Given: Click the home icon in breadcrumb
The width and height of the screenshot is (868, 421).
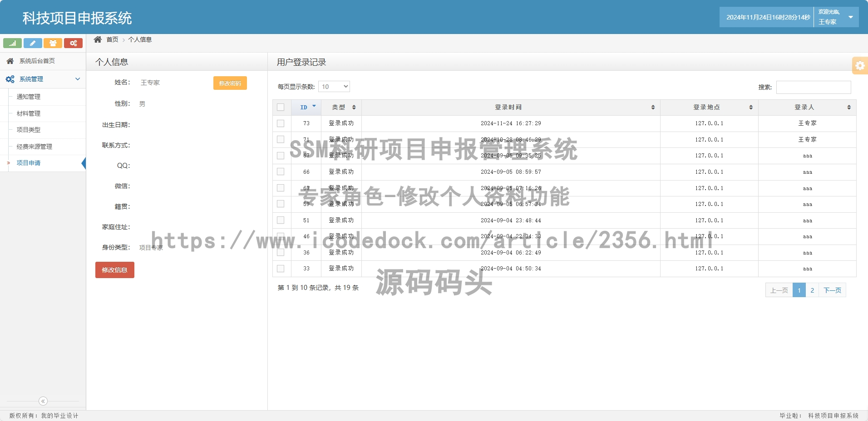Looking at the screenshot, I should (98, 39).
